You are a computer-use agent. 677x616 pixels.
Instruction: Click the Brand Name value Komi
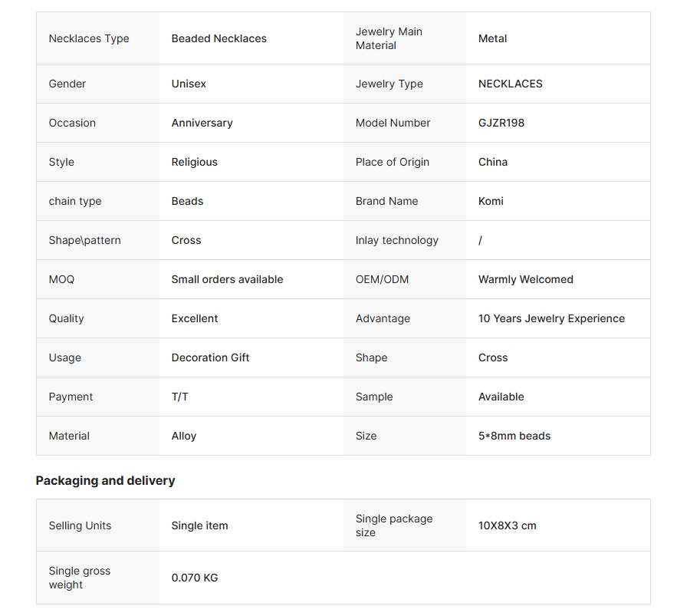(491, 201)
